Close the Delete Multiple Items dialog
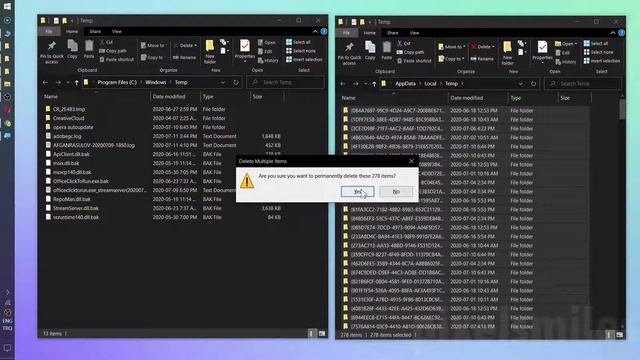Screen dimensions: 640x360 tap(411, 161)
